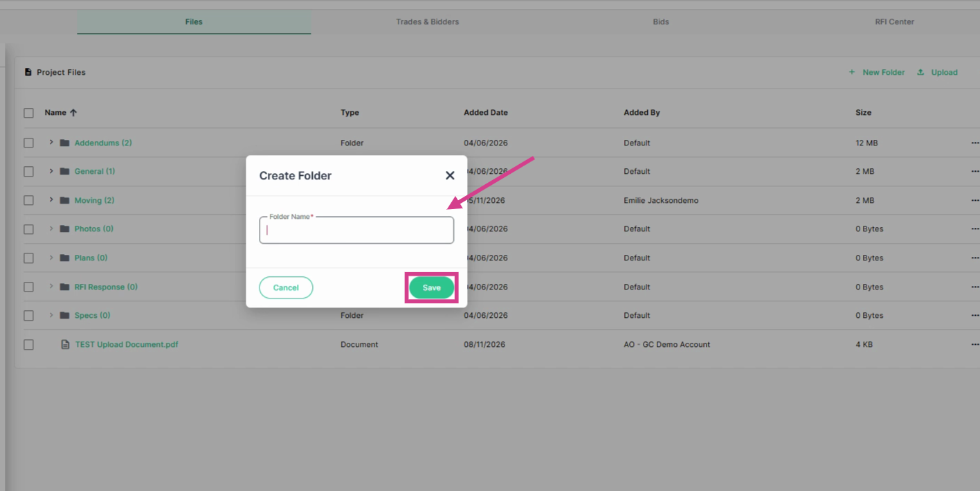Click the Type column header
The image size is (980, 491).
350,113
